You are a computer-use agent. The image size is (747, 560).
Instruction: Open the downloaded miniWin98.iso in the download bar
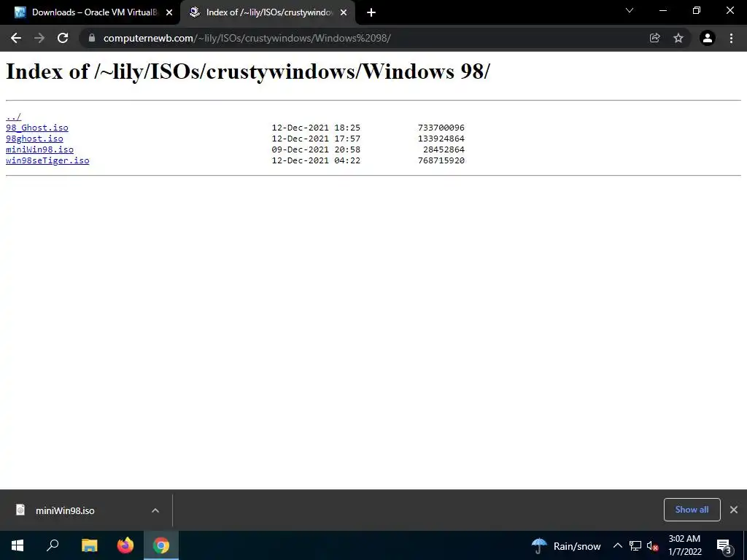pyautogui.click(x=65, y=510)
